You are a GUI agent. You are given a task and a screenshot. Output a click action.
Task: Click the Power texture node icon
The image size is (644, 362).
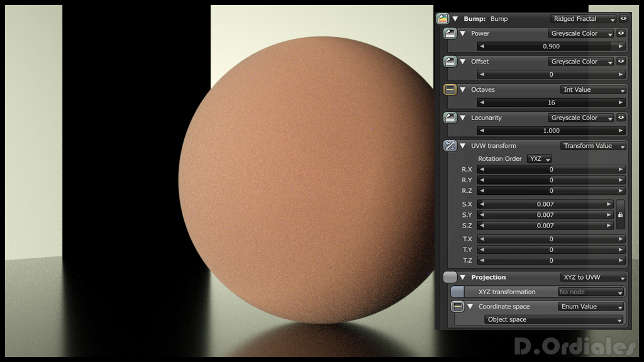(x=450, y=33)
